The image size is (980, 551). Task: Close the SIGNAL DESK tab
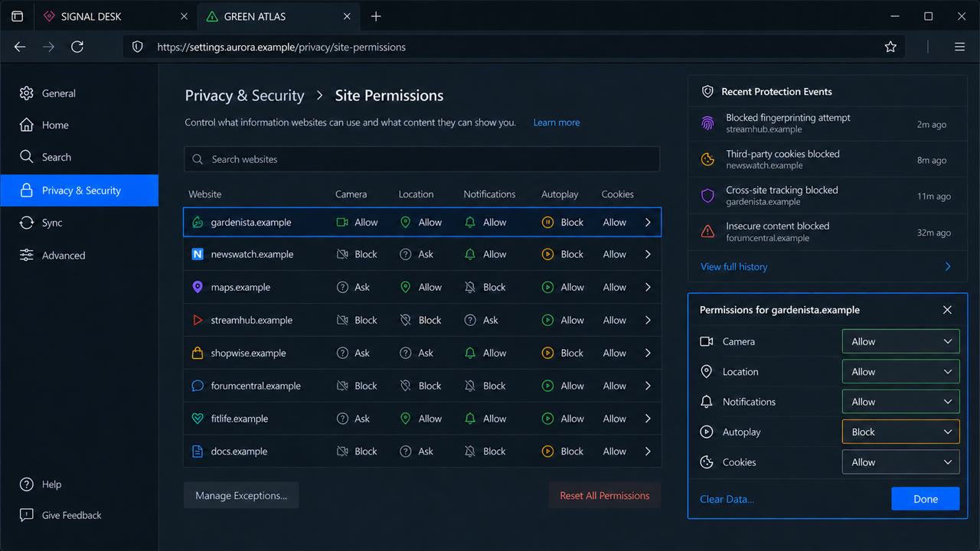tap(184, 16)
